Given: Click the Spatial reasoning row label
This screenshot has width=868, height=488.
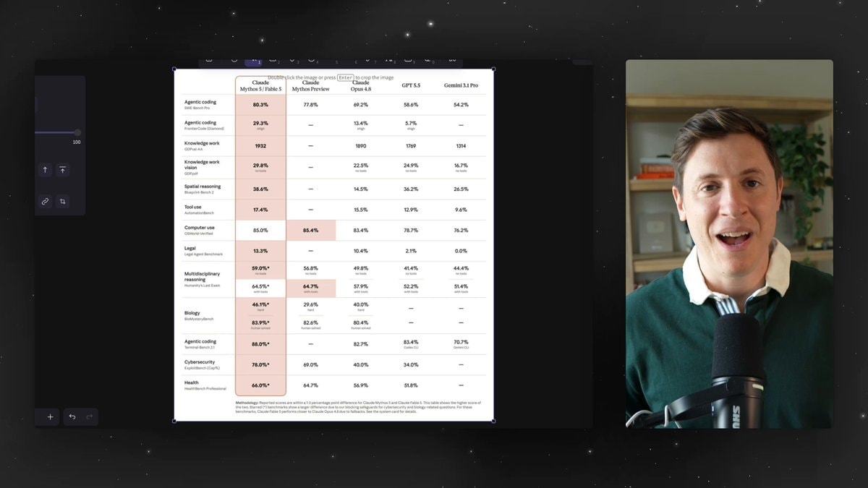Looking at the screenshot, I should click(203, 189).
